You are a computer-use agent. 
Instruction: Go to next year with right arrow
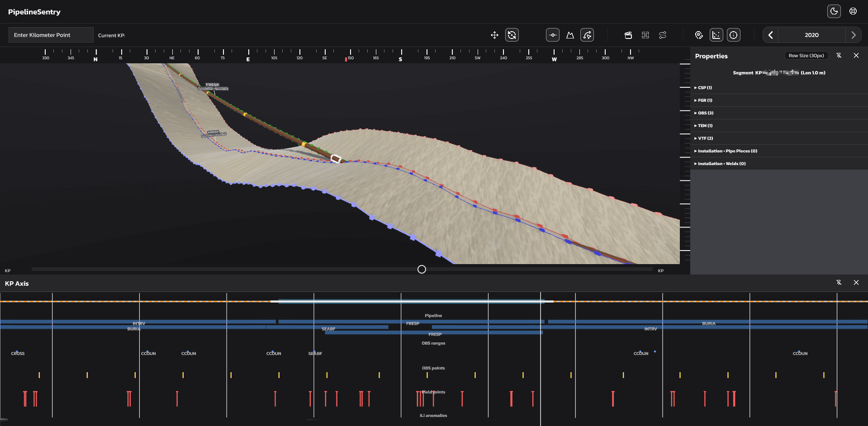click(854, 35)
